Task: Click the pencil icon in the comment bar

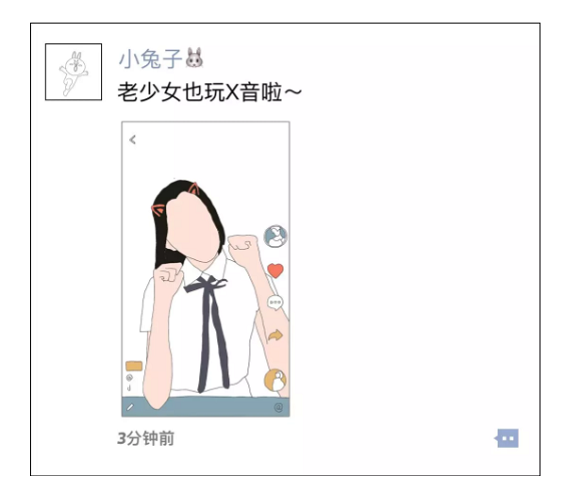Action: (x=130, y=407)
